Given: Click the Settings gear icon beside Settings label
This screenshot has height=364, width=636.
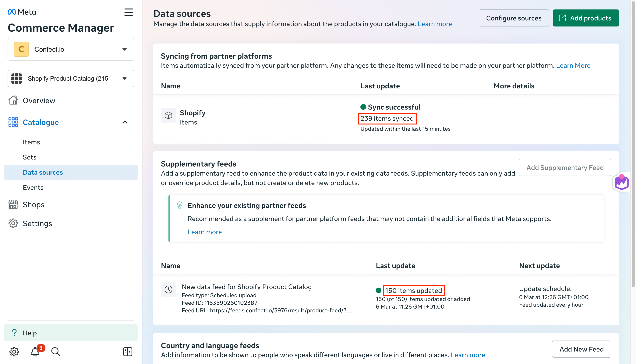Looking at the screenshot, I should coord(13,223).
